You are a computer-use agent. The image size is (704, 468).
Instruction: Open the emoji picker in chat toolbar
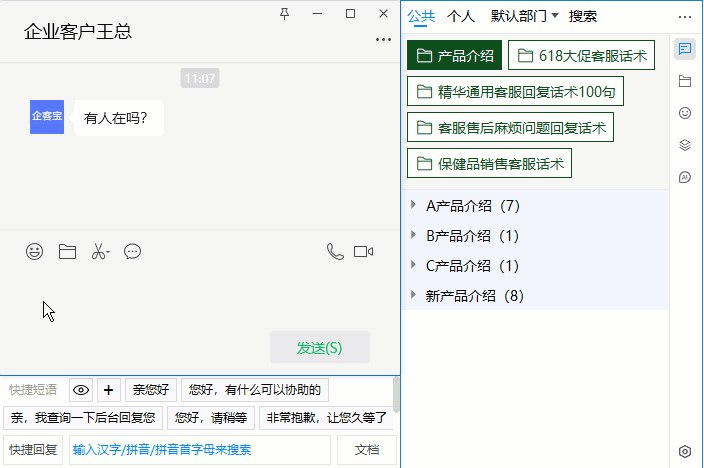tap(35, 252)
